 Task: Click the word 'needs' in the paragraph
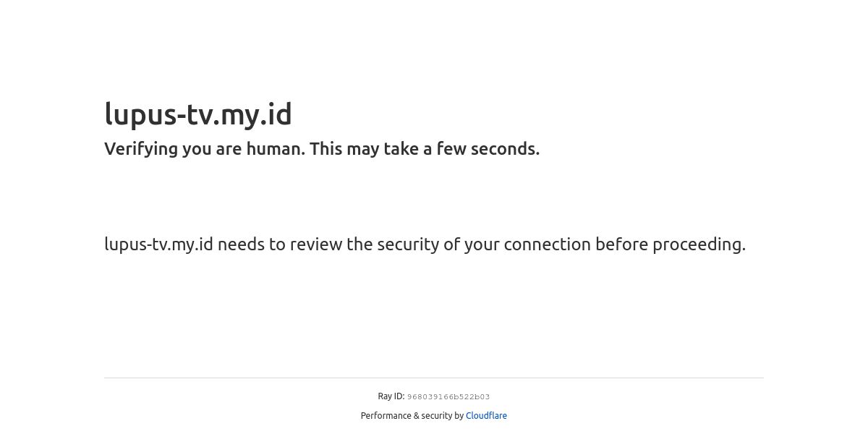pyautogui.click(x=241, y=244)
